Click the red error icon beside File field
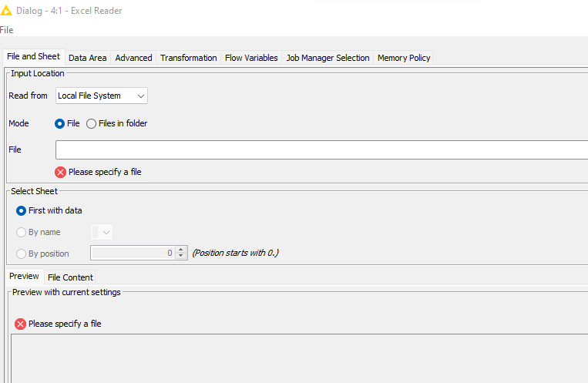Screen dimensions: 588x383 (60, 172)
